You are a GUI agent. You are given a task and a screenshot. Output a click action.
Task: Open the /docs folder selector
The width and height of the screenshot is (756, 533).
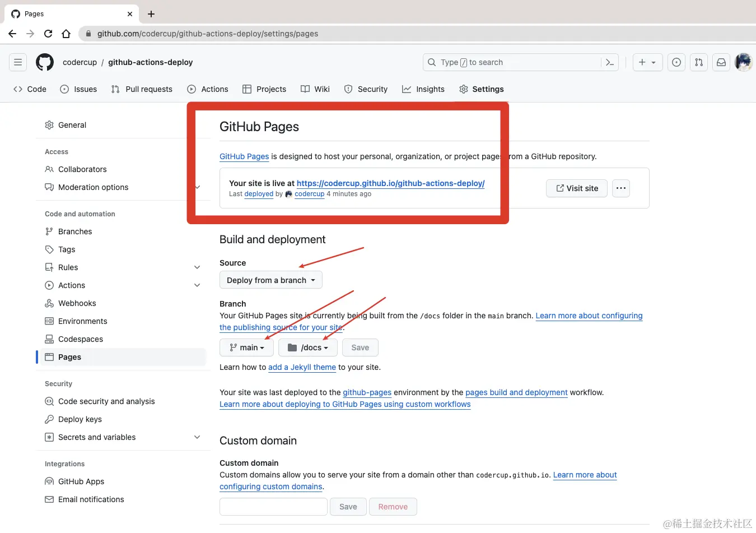tap(308, 347)
